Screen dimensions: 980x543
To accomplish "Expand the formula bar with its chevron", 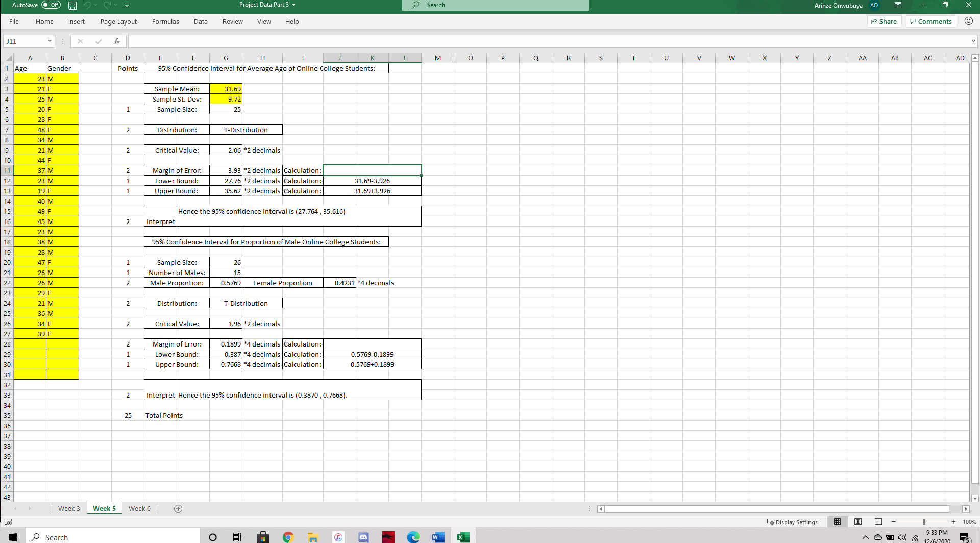I will pos(973,41).
